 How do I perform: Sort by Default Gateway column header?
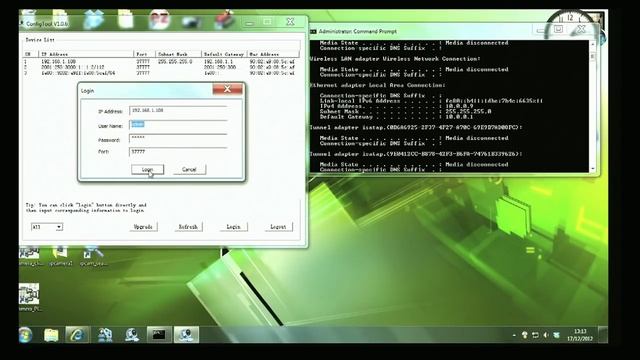point(224,54)
